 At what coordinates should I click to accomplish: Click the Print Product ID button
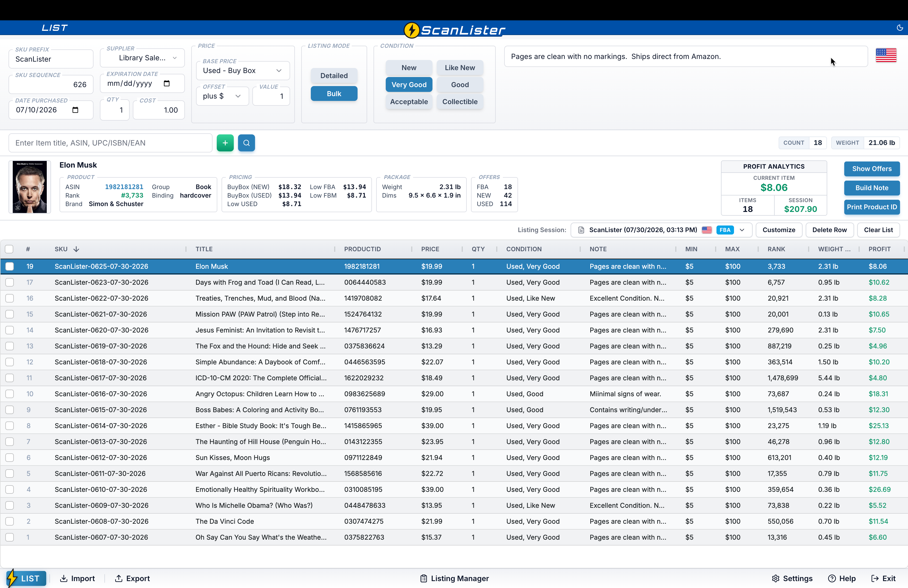(872, 207)
